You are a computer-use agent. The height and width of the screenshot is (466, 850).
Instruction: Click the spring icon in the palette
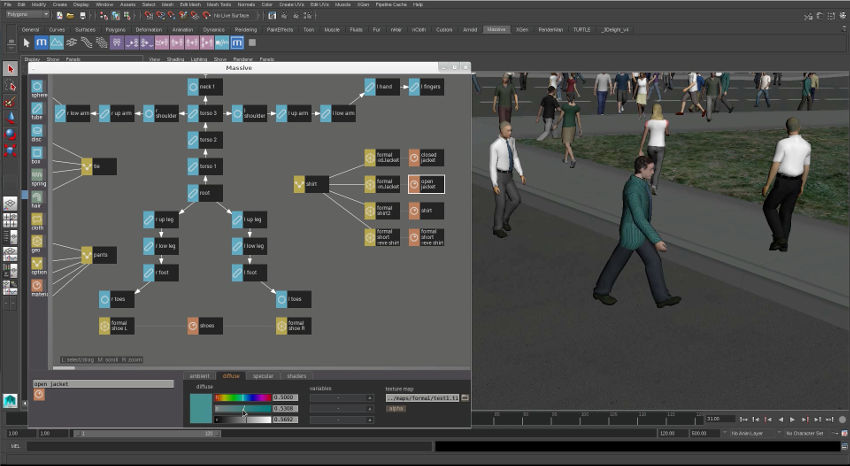[x=37, y=177]
